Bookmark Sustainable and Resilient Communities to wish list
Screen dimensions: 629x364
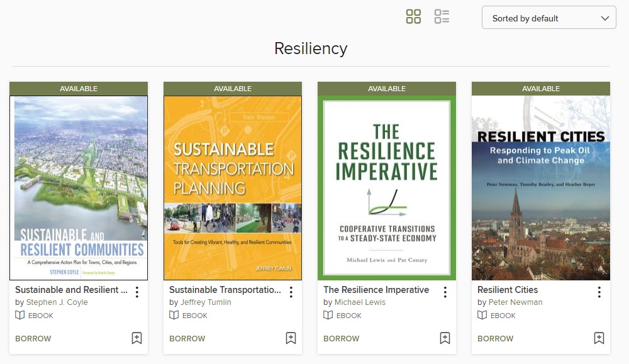(136, 338)
